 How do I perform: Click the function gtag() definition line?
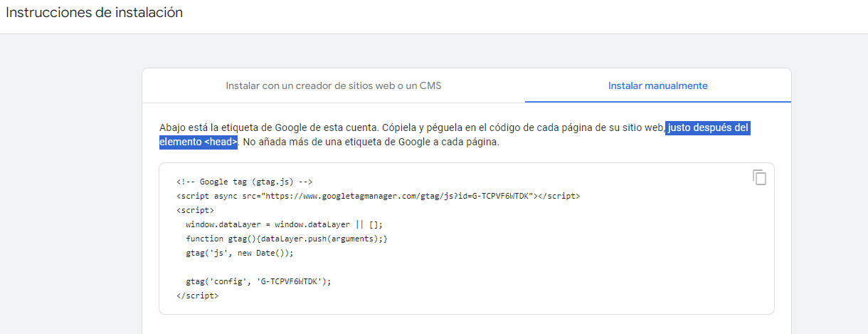click(x=286, y=239)
